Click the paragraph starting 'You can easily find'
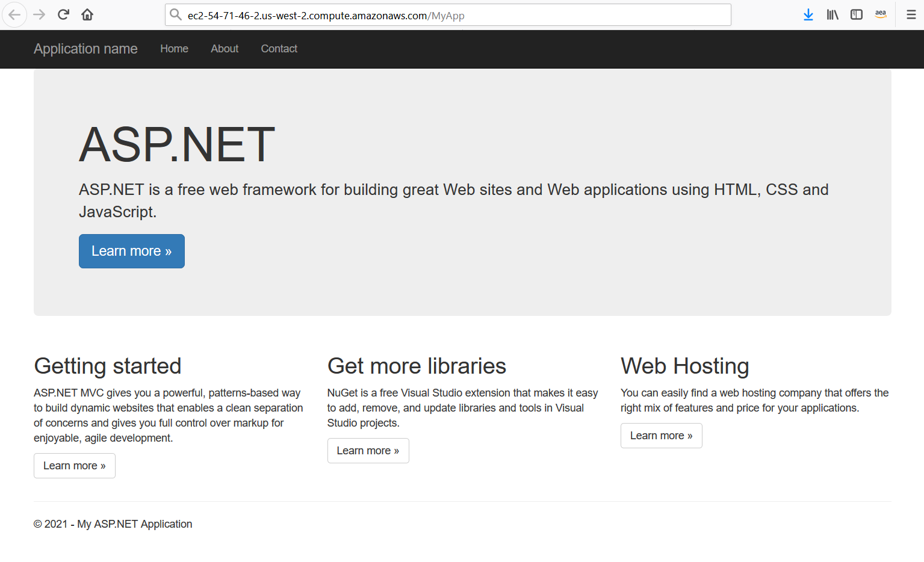 [755, 400]
